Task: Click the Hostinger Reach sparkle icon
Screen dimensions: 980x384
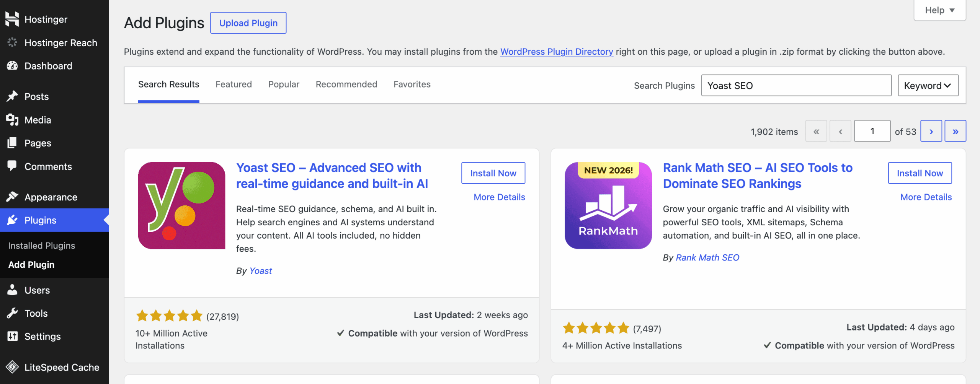Action: (12, 42)
